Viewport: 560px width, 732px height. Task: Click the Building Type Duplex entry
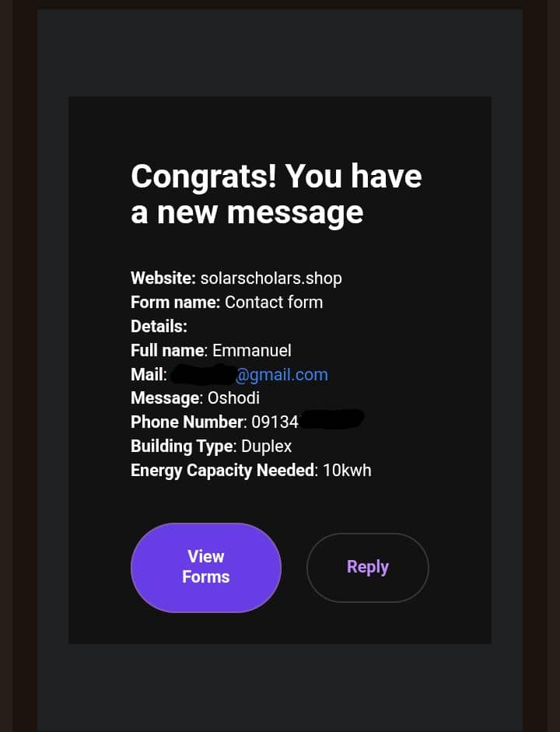pyautogui.click(x=211, y=446)
